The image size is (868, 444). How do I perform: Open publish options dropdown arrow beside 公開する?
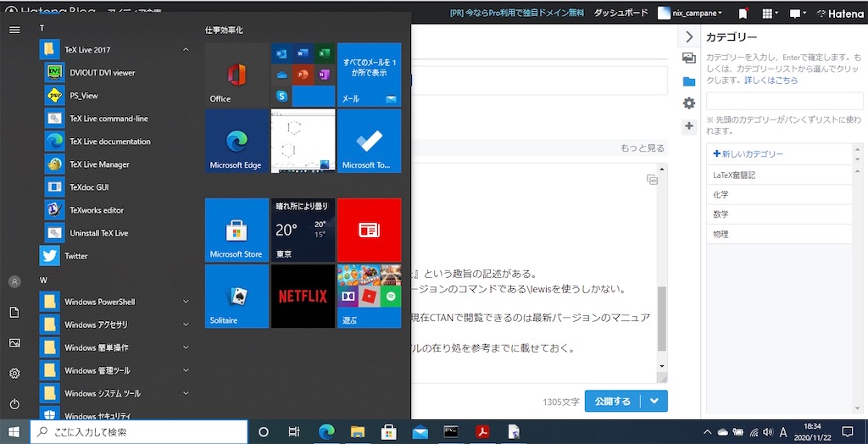tap(654, 402)
